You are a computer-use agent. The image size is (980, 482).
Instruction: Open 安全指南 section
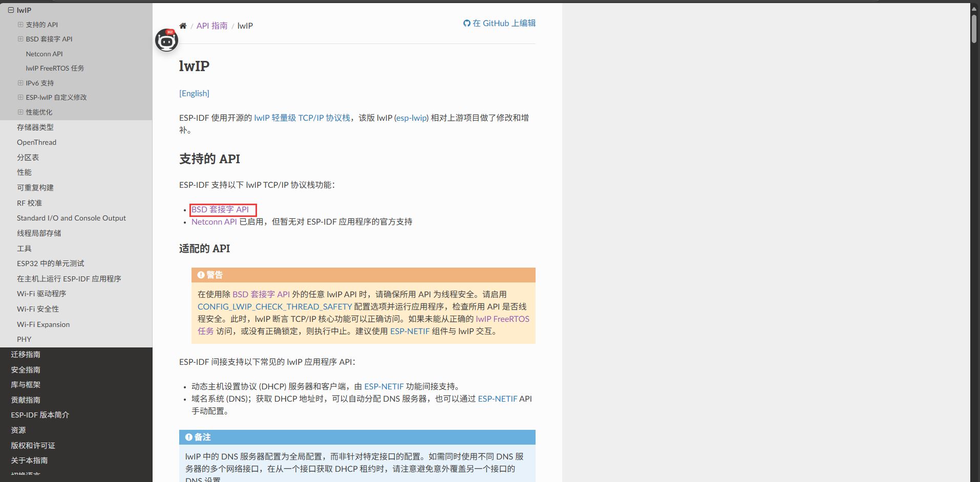click(26, 370)
